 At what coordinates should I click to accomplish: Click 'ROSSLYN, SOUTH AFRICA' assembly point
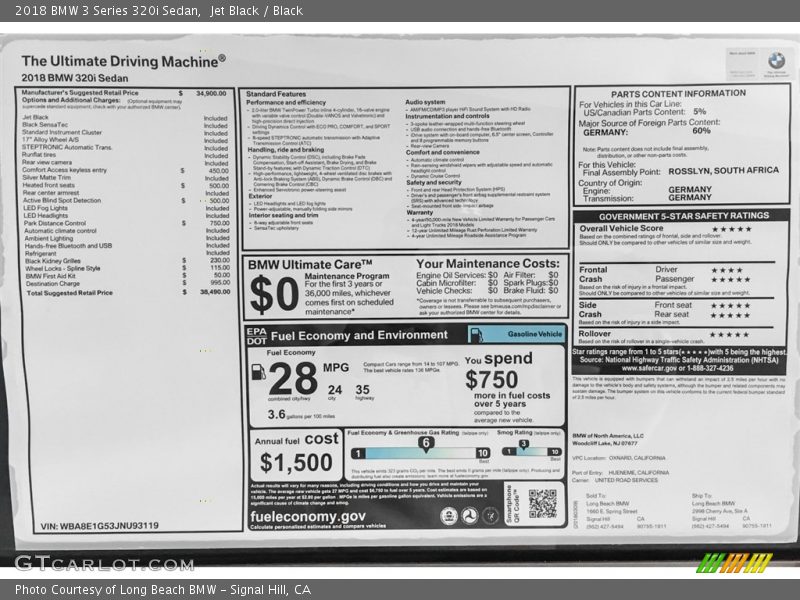pos(723,170)
